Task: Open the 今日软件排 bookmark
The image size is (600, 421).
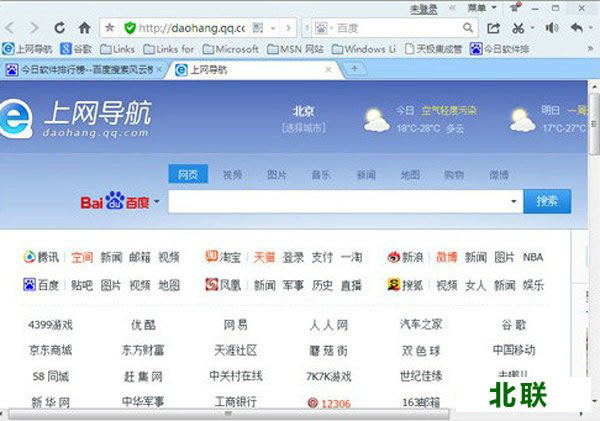Action: click(499, 49)
